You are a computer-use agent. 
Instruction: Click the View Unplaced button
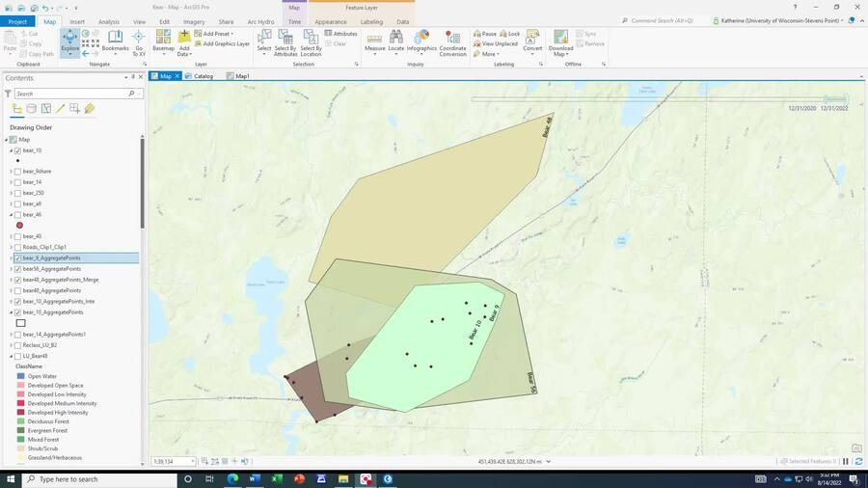[x=500, y=43]
